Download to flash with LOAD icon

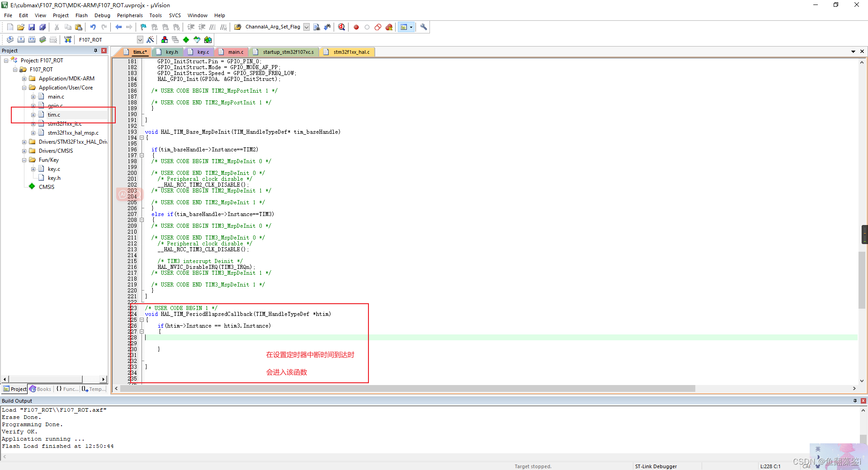click(x=68, y=40)
